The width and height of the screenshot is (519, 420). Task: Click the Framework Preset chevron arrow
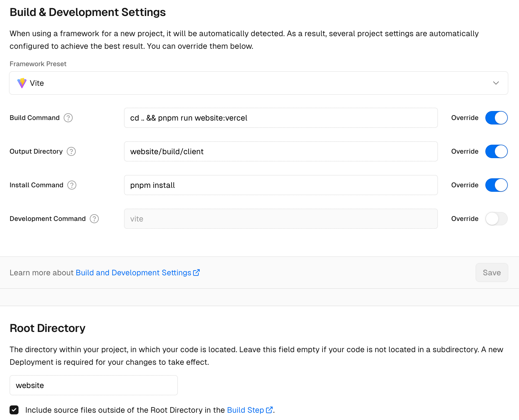[496, 83]
